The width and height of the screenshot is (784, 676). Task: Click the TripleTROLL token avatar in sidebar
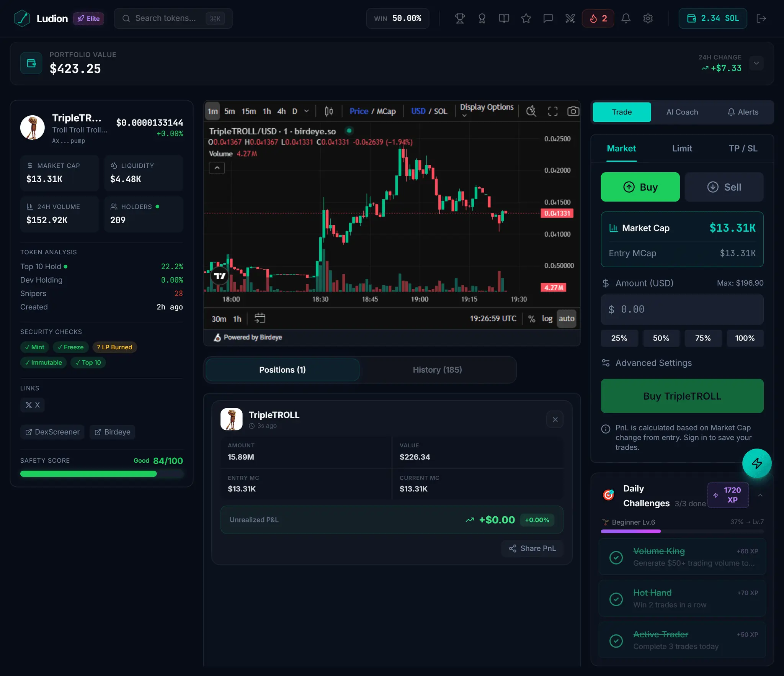(x=33, y=128)
